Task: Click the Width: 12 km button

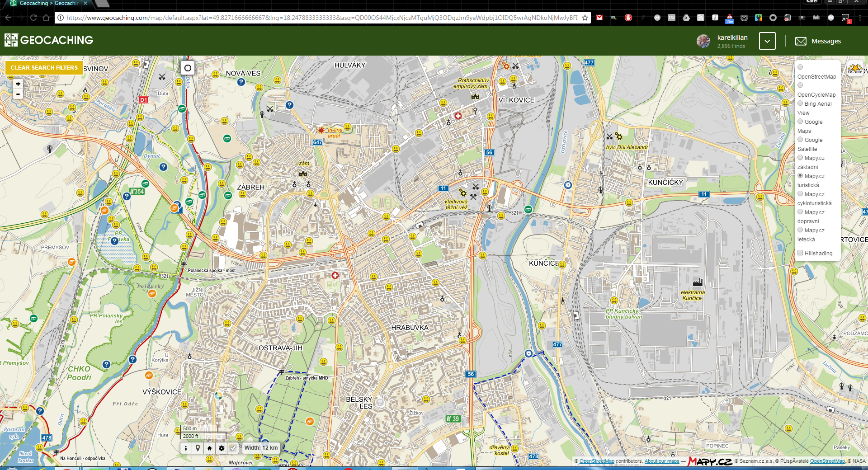Action: pos(261,448)
